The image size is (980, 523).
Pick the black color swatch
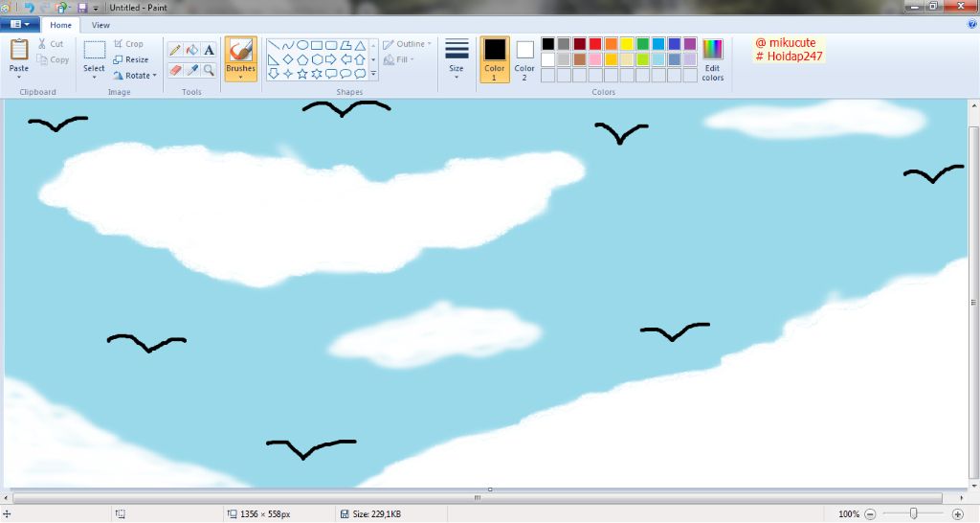pos(548,44)
